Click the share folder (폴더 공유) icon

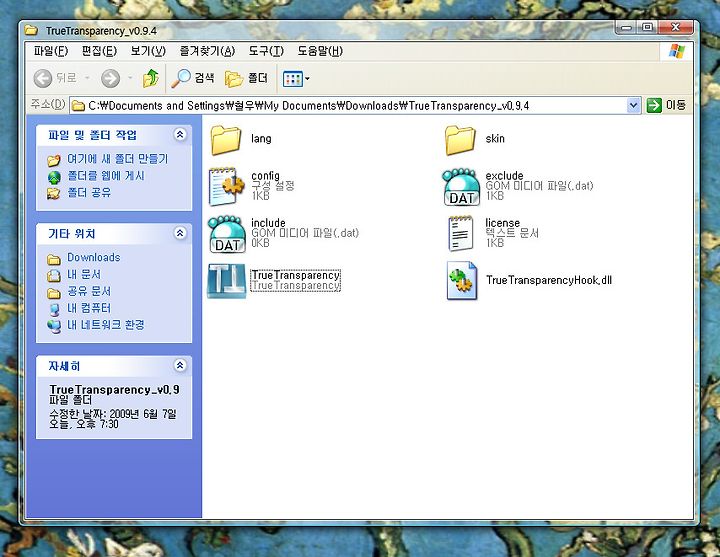[54, 193]
